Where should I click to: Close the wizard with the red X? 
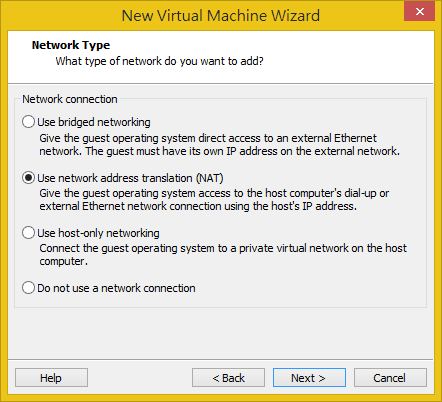pos(419,12)
